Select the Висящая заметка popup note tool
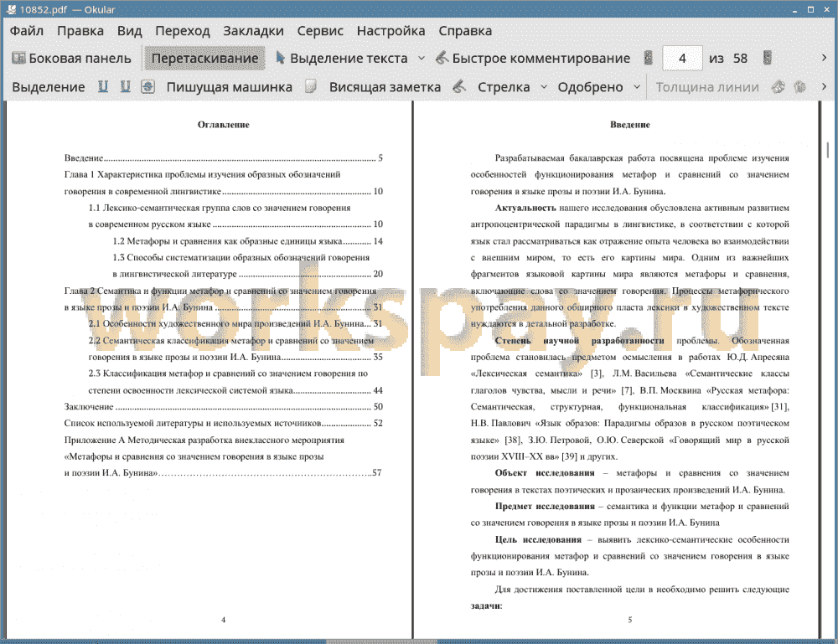838x644 pixels. click(x=385, y=87)
